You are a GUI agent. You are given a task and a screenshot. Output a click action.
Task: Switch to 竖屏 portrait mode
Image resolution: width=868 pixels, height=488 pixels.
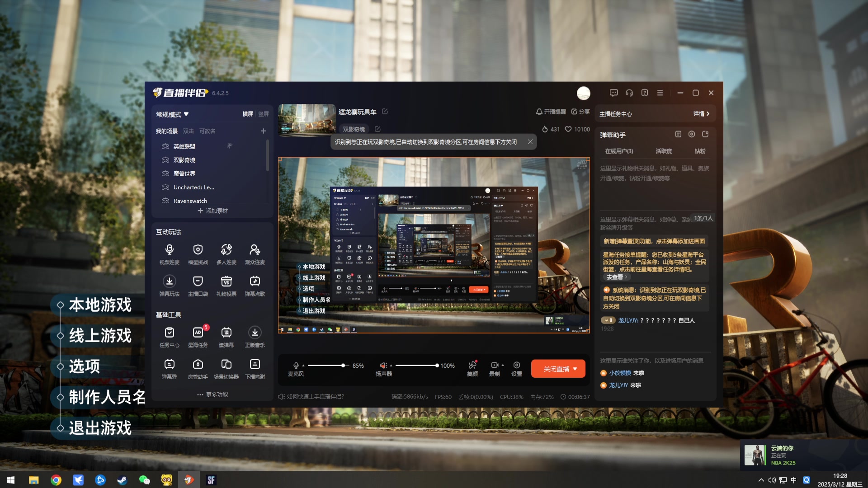point(263,114)
